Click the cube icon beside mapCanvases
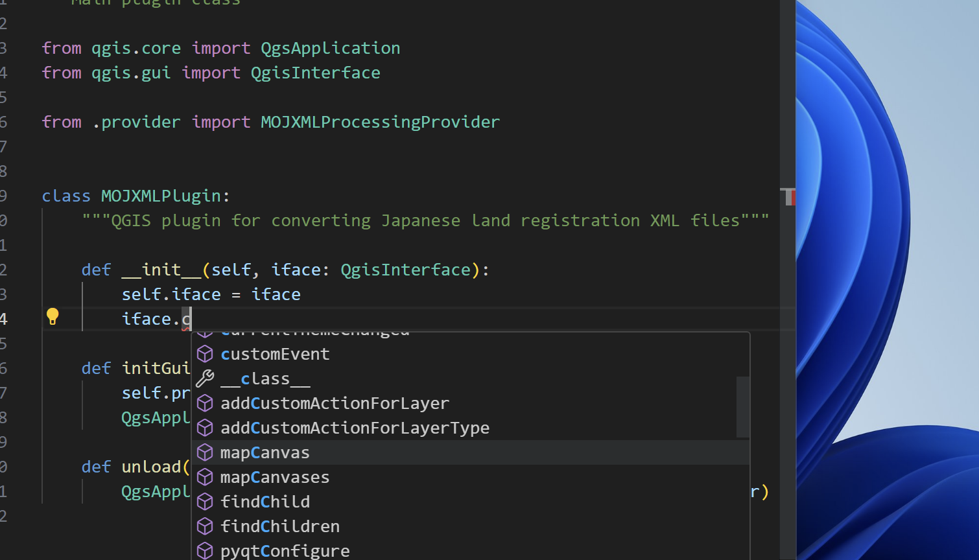Screen dimensions: 979x560 205,477
